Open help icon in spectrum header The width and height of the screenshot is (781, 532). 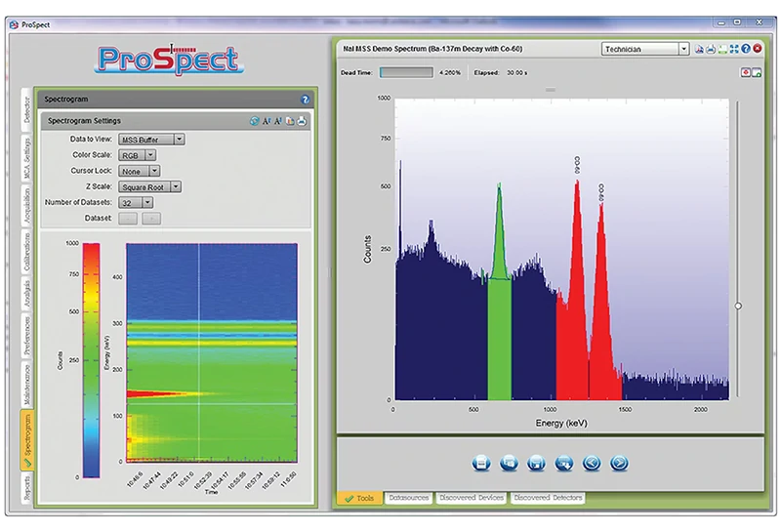tap(746, 49)
